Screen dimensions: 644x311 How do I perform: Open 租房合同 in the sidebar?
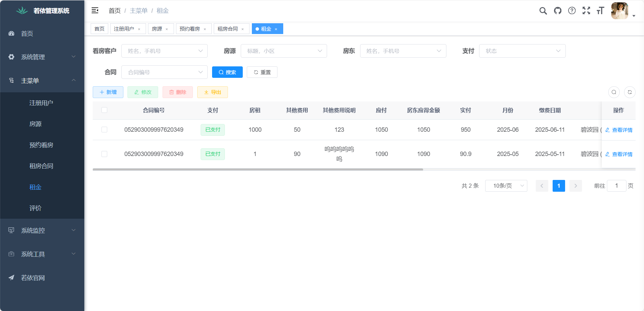tap(42, 166)
